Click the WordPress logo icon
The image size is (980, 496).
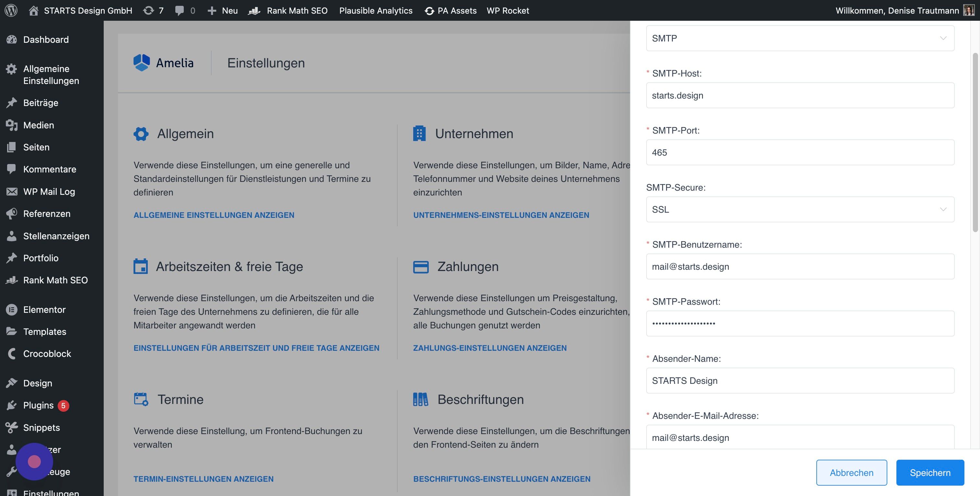[x=11, y=10]
